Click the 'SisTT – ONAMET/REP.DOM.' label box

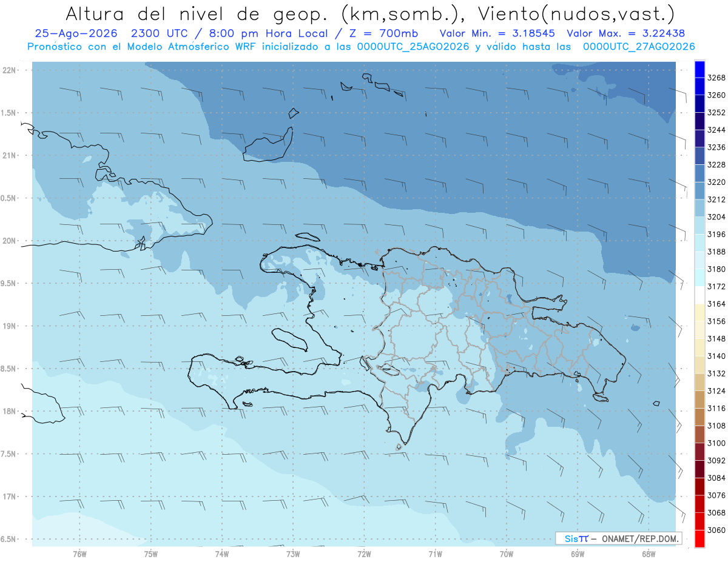(x=618, y=538)
